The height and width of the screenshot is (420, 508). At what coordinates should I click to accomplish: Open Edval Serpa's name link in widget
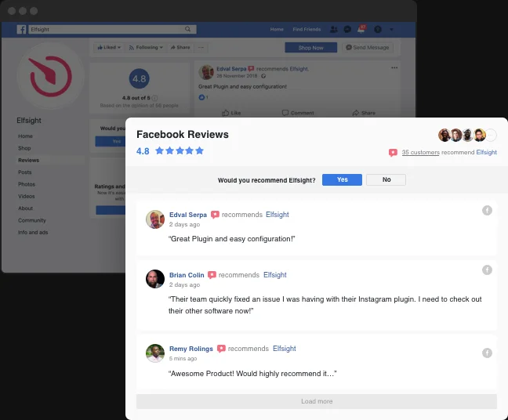click(188, 215)
